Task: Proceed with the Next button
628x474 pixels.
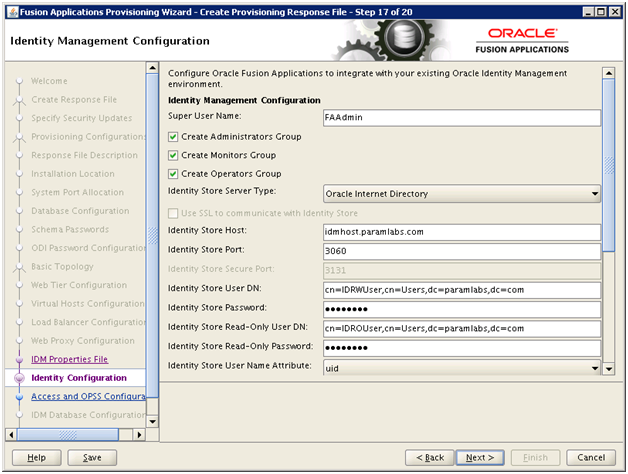Action: pyautogui.click(x=480, y=458)
